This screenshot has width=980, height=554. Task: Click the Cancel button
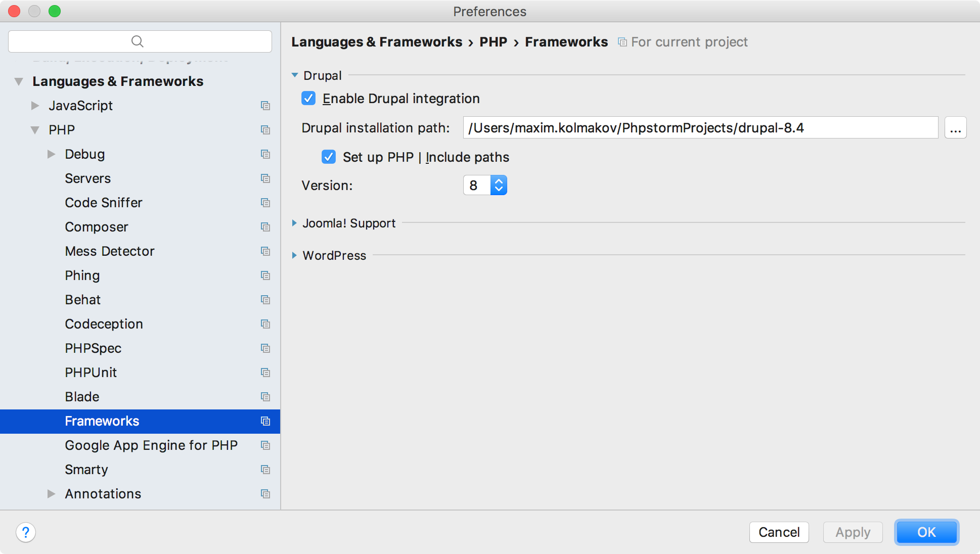[779, 532]
